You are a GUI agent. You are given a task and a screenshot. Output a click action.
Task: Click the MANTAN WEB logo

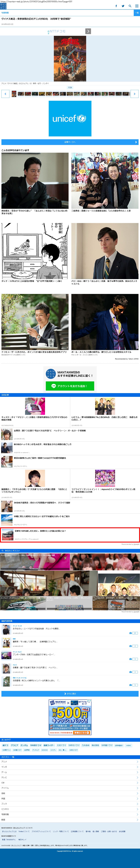coord(3,6)
